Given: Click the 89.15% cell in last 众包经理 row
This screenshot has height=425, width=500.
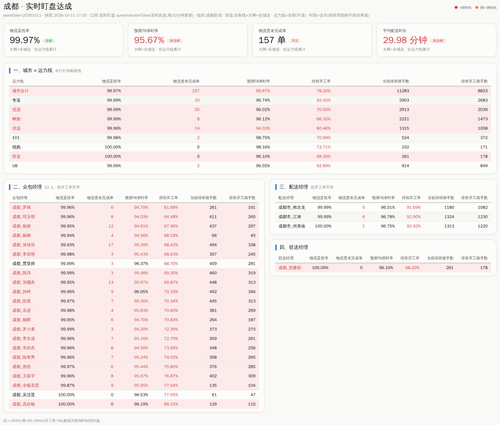Looking at the screenshot, I should 171,404.
